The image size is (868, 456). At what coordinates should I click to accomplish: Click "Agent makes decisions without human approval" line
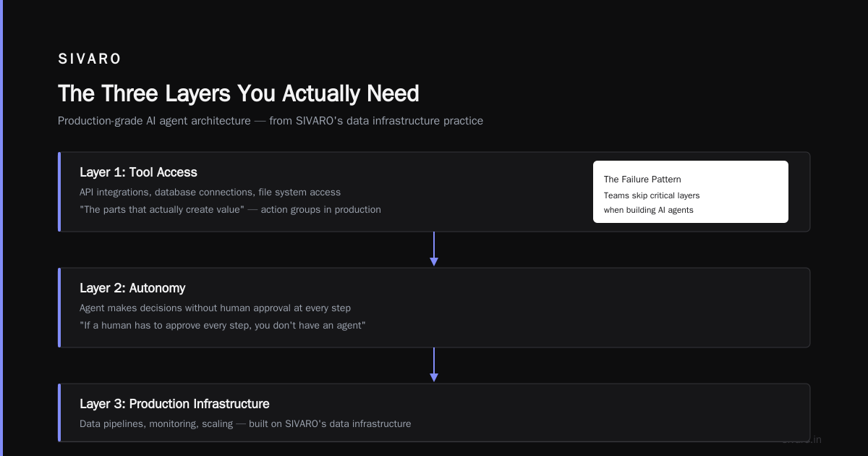click(x=215, y=308)
